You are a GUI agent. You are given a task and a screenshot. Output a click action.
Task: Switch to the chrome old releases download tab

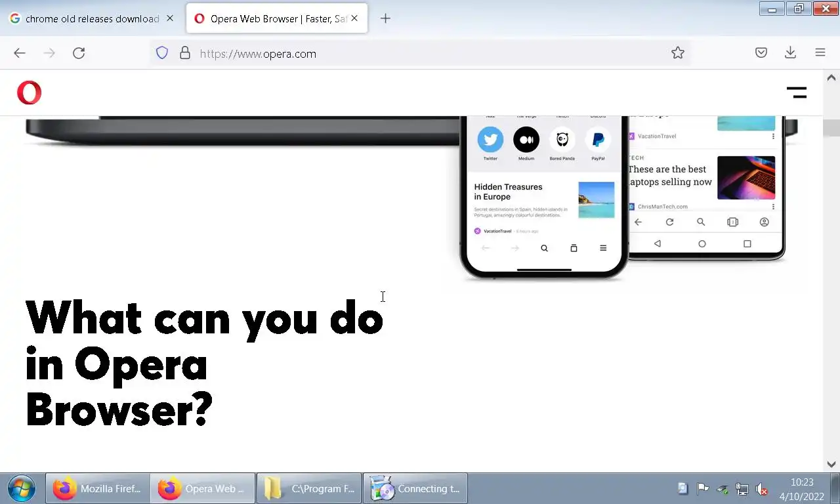pos(93,18)
